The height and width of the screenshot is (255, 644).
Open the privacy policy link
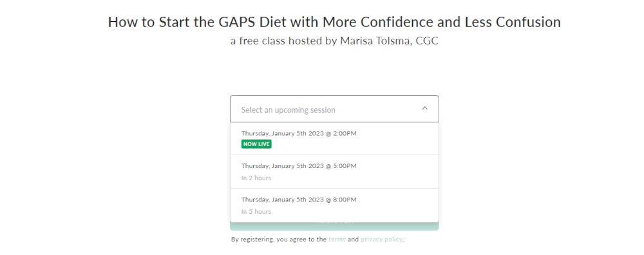tap(381, 239)
